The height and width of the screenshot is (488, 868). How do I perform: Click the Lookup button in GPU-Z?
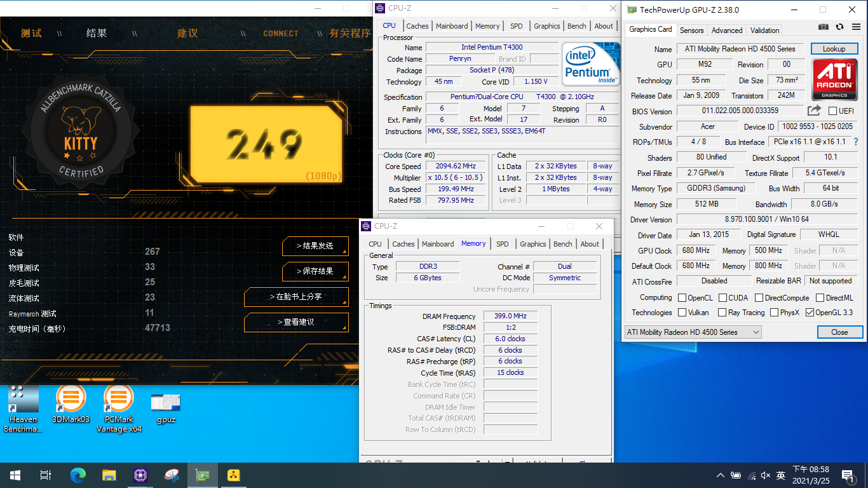tap(834, 49)
